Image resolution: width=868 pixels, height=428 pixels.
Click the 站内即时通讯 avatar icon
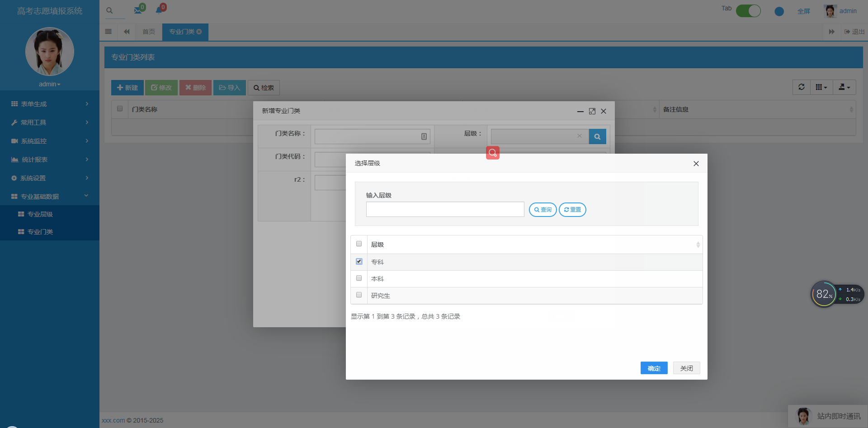click(x=803, y=416)
